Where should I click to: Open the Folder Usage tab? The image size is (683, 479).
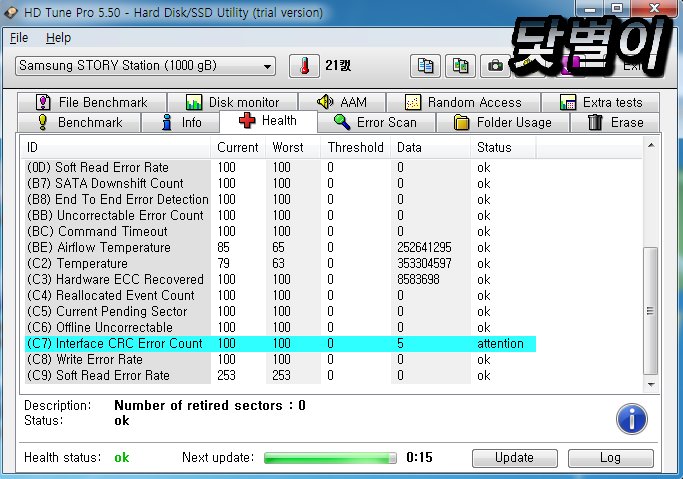pos(503,122)
